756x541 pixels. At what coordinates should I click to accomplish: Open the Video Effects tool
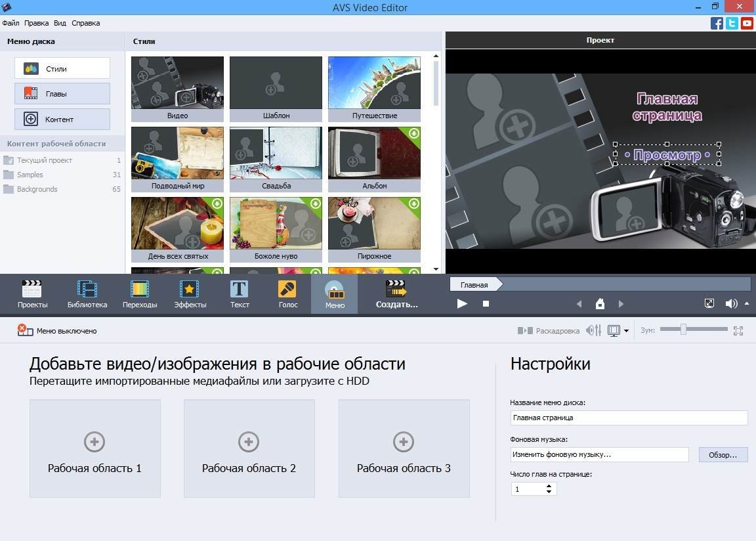[190, 293]
